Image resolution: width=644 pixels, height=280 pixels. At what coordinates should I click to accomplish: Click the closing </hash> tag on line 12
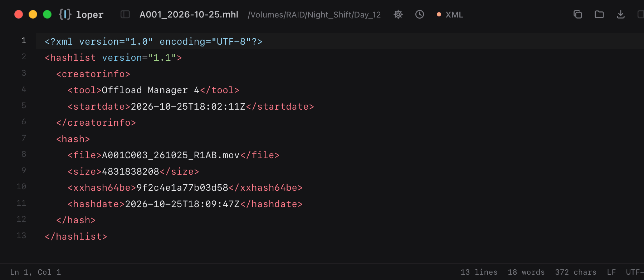pos(76,220)
